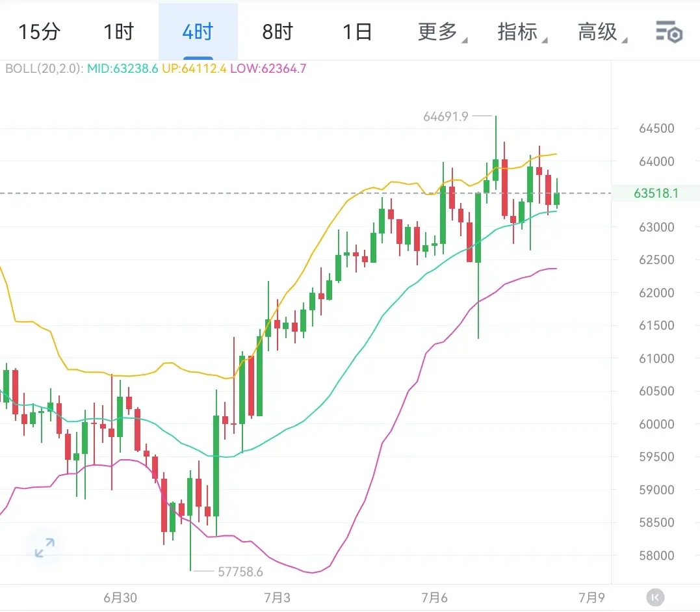Jump to latest candle with K icon

[655, 597]
